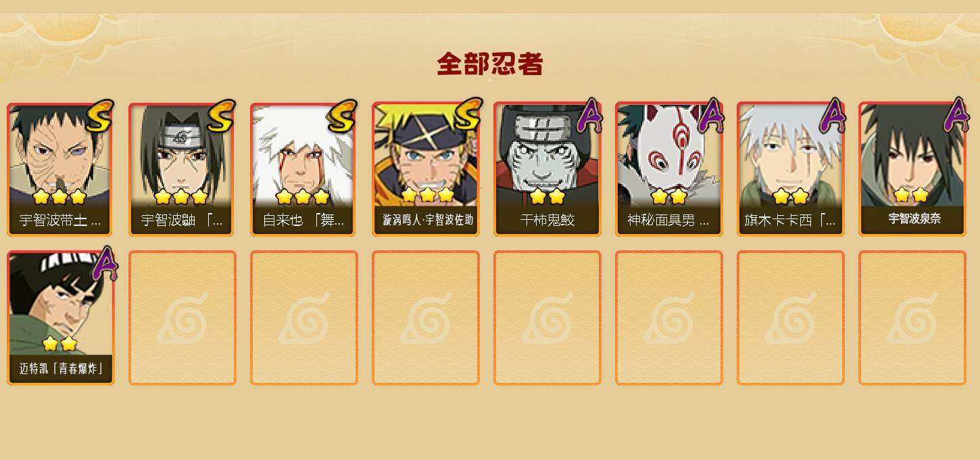Click the empty ninja slot beside 迈特凯
Image resolution: width=980 pixels, height=460 pixels.
point(182,318)
